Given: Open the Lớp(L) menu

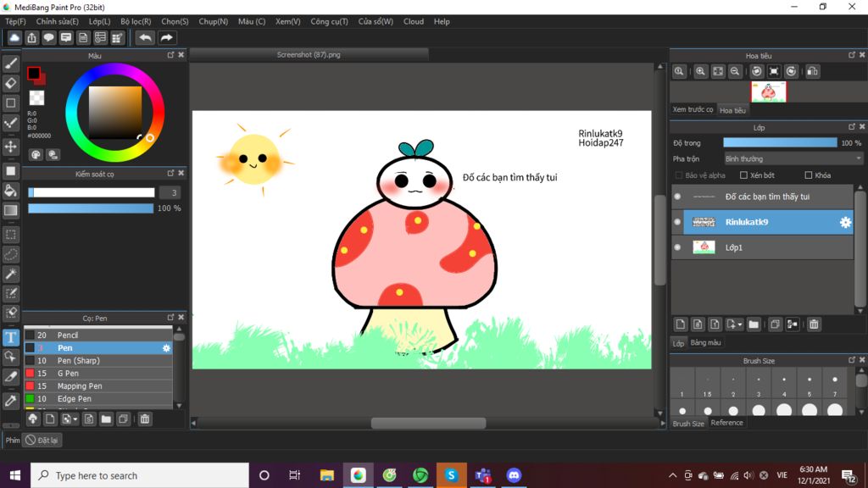Looking at the screenshot, I should click(100, 21).
